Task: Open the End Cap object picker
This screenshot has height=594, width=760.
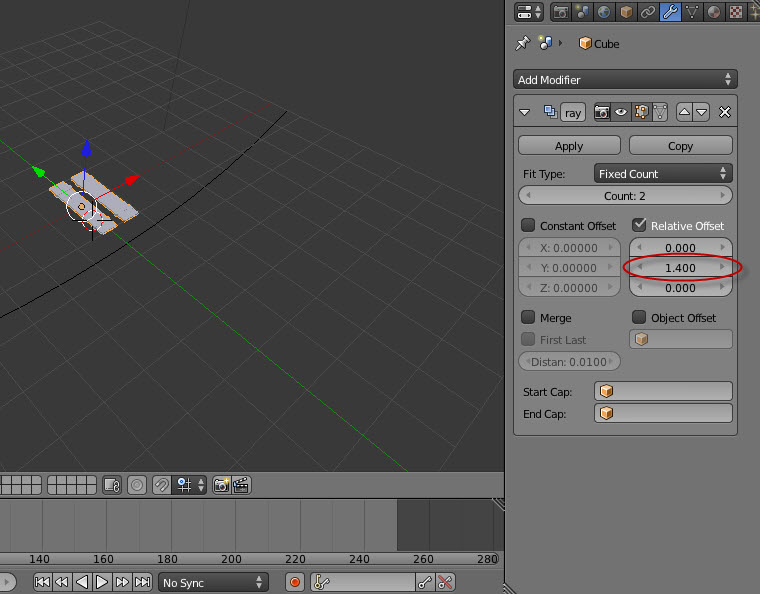Action: pos(663,413)
